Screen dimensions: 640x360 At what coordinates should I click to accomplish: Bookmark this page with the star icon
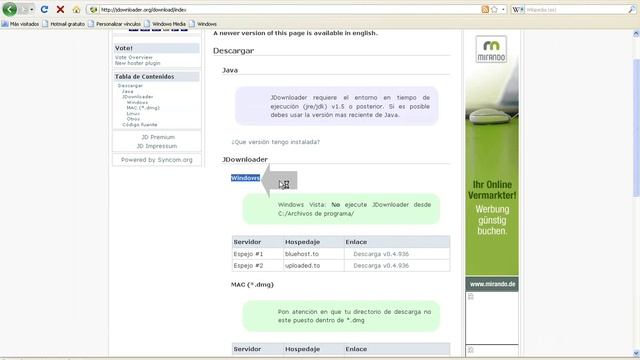[x=494, y=9]
